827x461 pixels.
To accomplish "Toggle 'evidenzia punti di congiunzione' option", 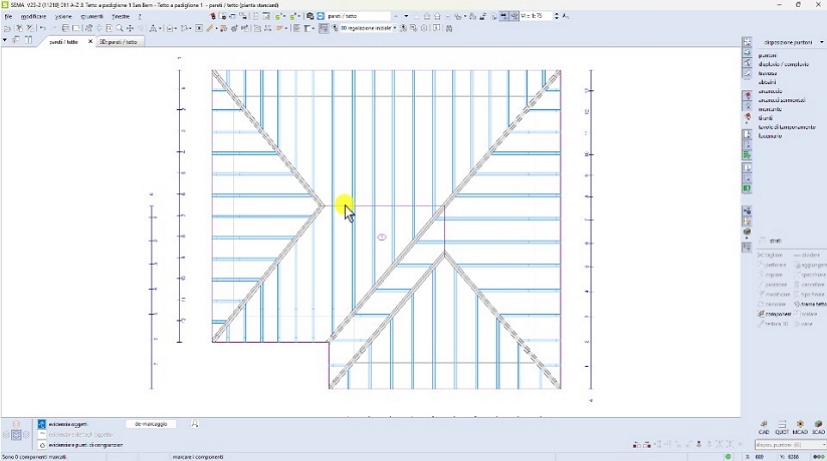I will click(42, 445).
